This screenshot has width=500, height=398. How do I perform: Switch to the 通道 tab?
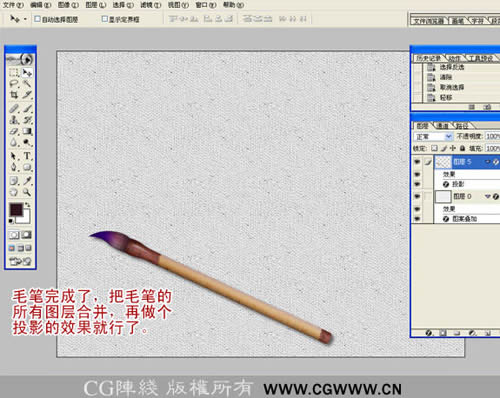click(443, 126)
